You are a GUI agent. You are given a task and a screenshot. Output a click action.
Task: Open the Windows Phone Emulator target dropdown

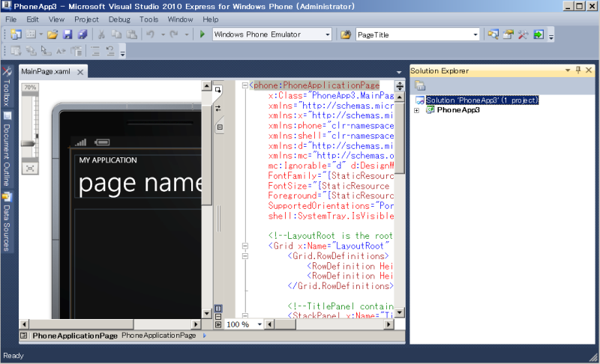(x=328, y=34)
